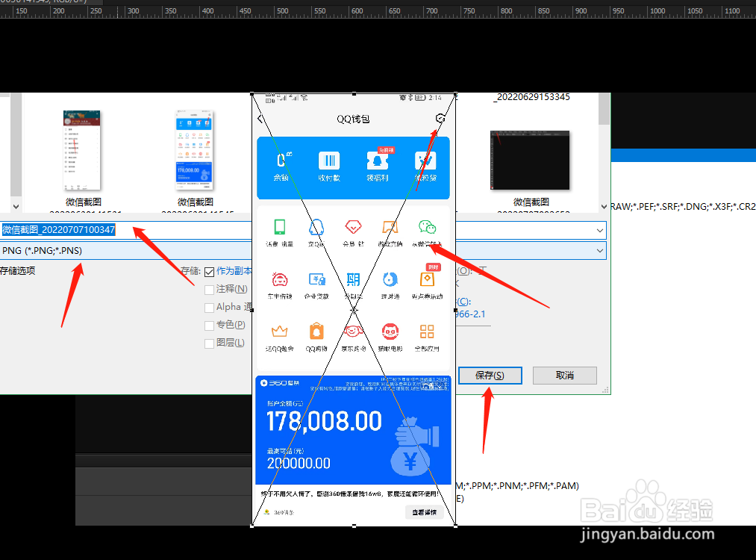
Task: Click the 保存(S) save button
Action: pos(490,376)
